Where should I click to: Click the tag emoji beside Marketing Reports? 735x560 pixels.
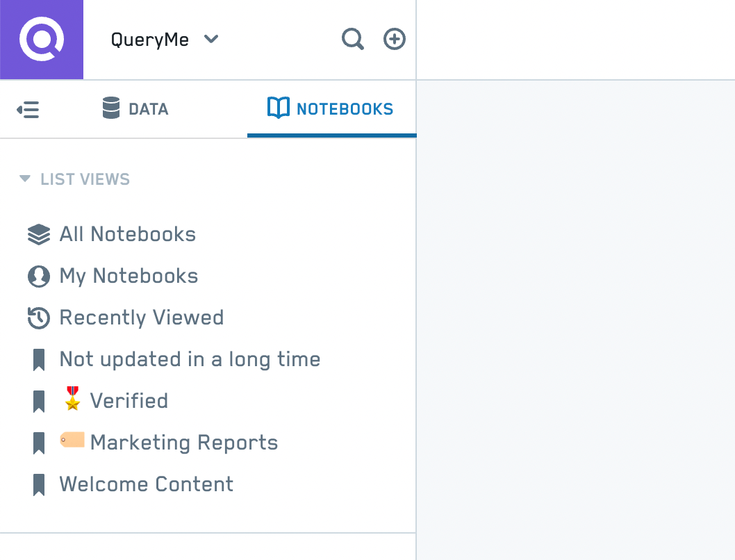72,440
